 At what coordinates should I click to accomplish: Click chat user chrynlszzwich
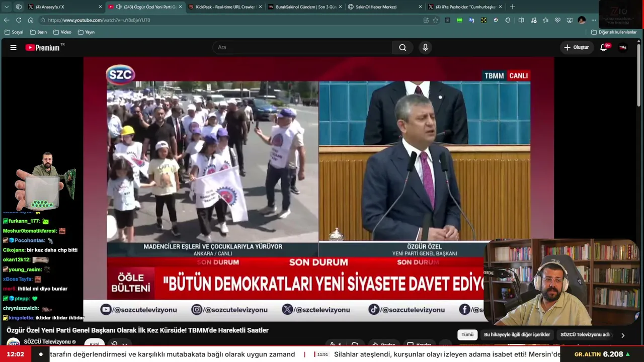(21, 308)
